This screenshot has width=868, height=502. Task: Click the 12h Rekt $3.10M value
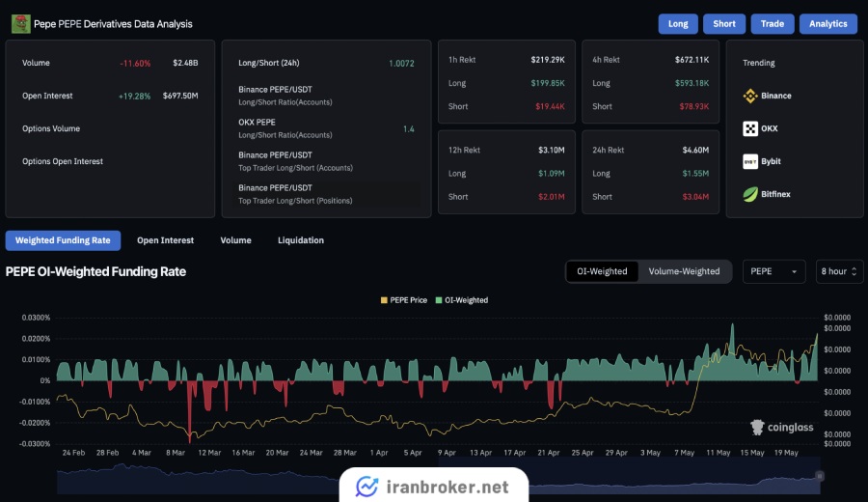(552, 151)
